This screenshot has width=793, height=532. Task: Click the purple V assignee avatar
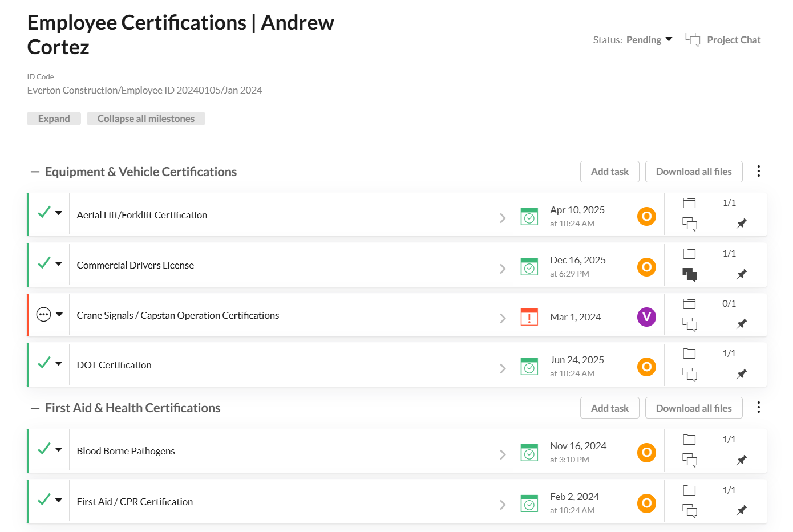[x=646, y=317]
